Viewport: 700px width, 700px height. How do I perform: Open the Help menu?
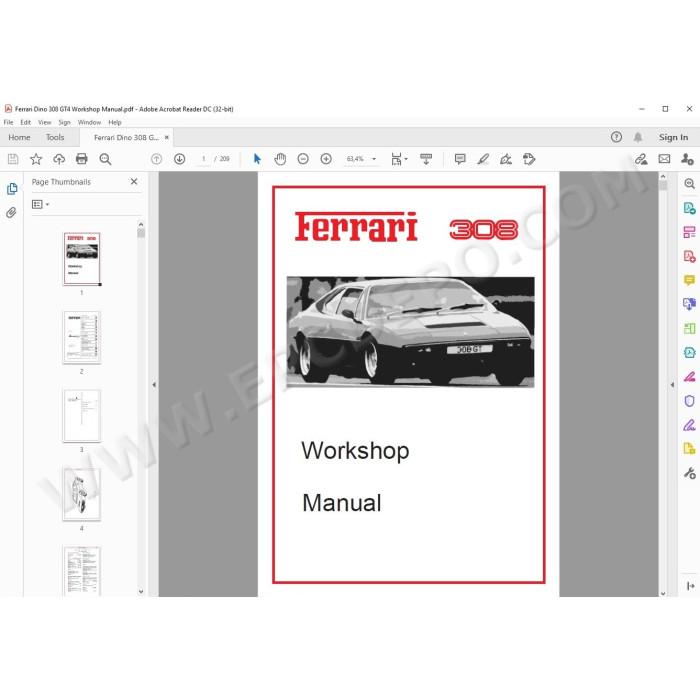click(x=115, y=122)
